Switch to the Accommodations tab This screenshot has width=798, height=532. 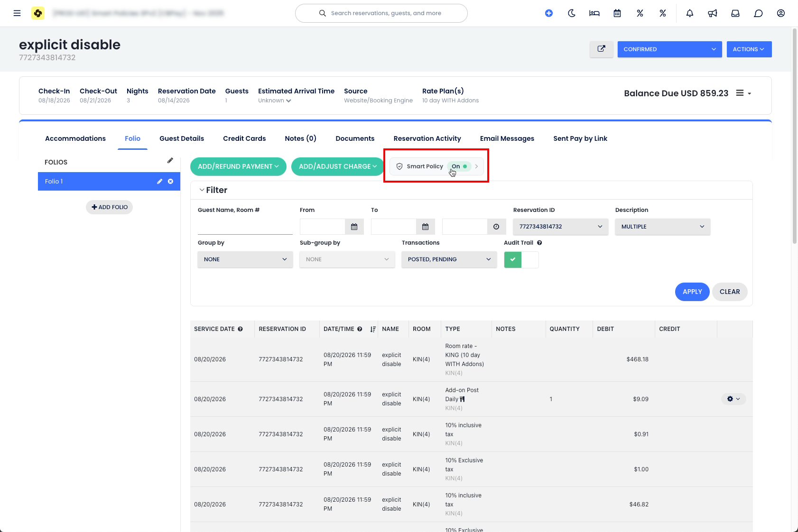75,138
